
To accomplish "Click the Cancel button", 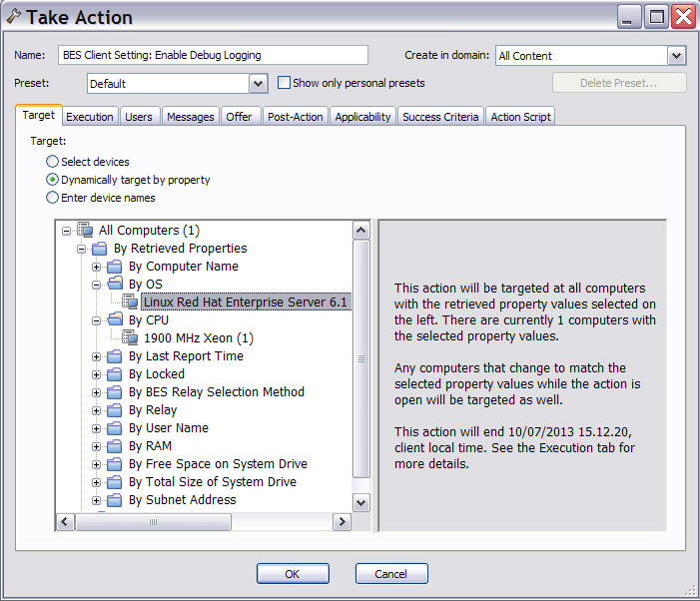I will (391, 573).
